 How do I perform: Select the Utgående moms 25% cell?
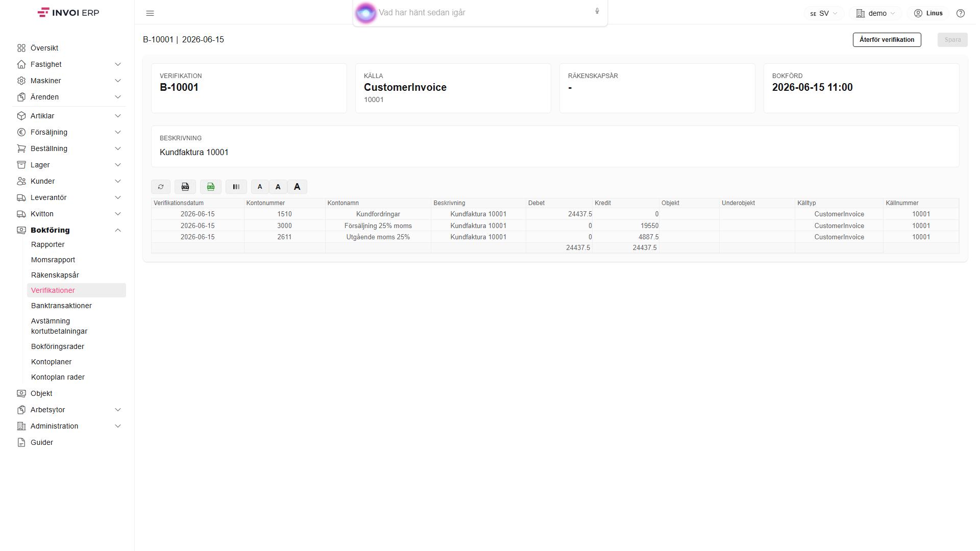378,237
